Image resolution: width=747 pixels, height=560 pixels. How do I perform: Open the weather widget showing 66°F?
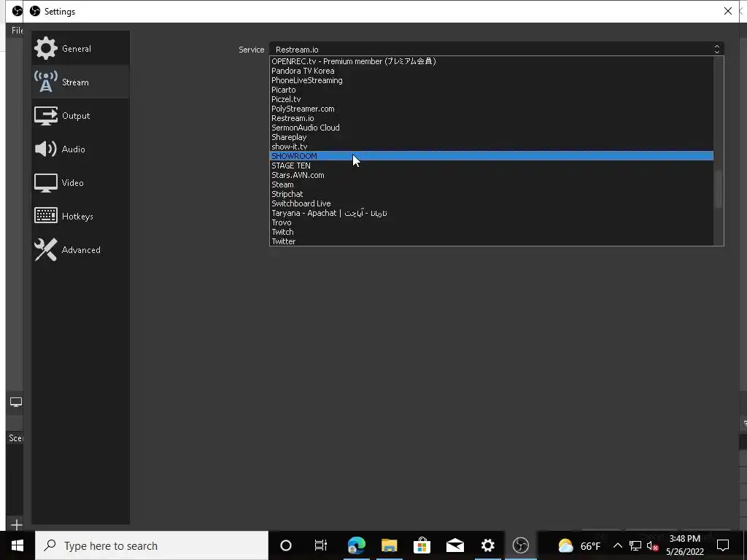(578, 545)
